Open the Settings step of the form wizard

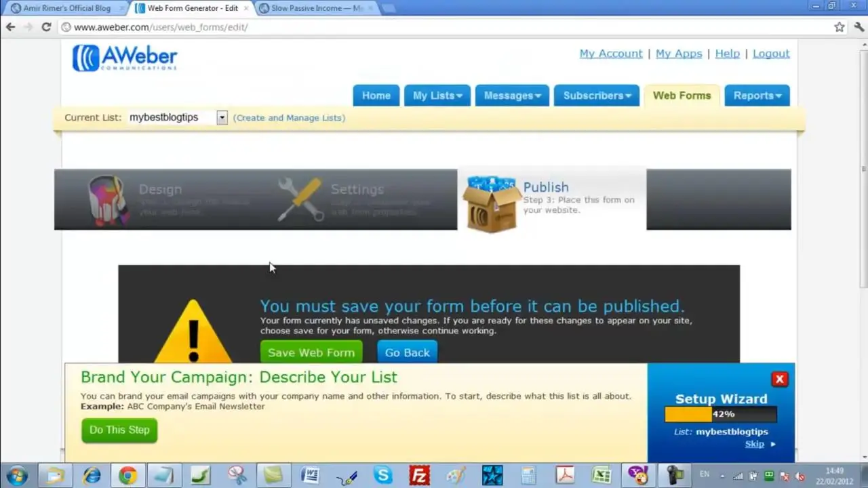coord(357,189)
